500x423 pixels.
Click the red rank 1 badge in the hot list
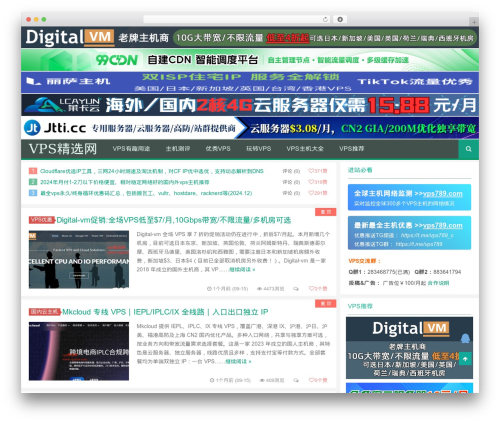point(33,171)
